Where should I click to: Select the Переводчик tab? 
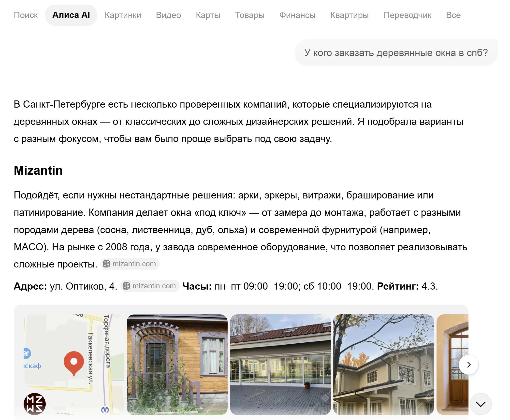click(x=407, y=15)
